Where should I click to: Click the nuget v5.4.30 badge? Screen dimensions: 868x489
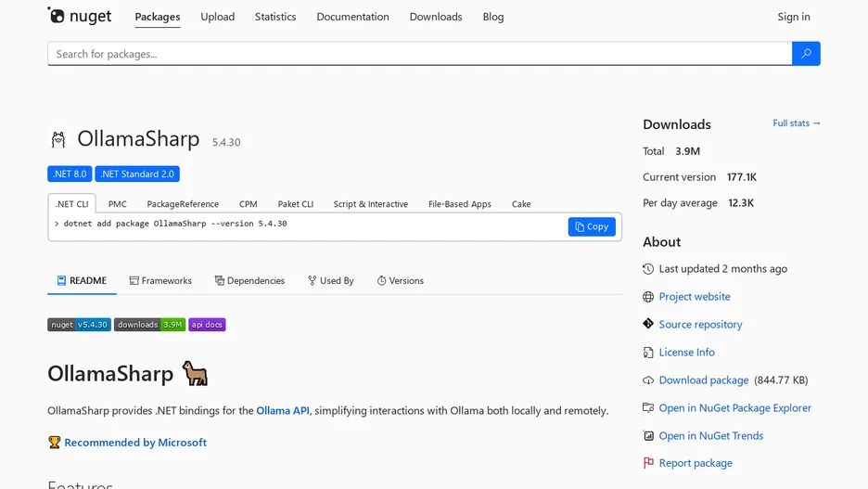pos(79,325)
